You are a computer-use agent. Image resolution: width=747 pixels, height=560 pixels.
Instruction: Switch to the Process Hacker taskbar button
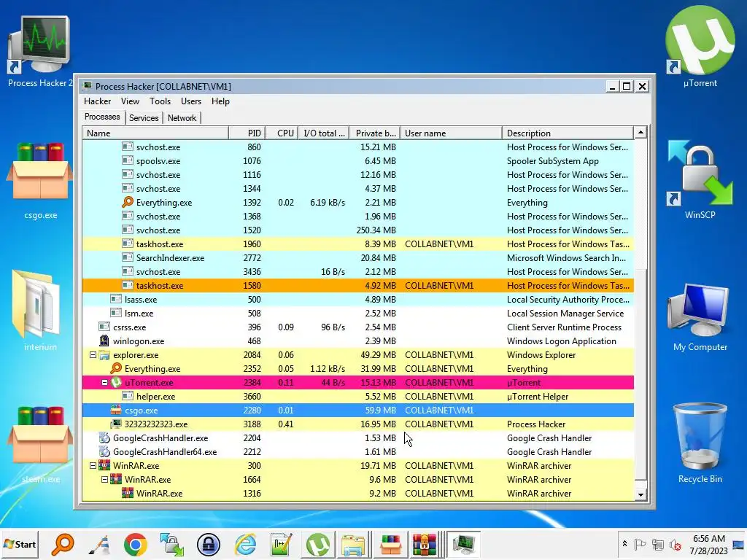(463, 544)
